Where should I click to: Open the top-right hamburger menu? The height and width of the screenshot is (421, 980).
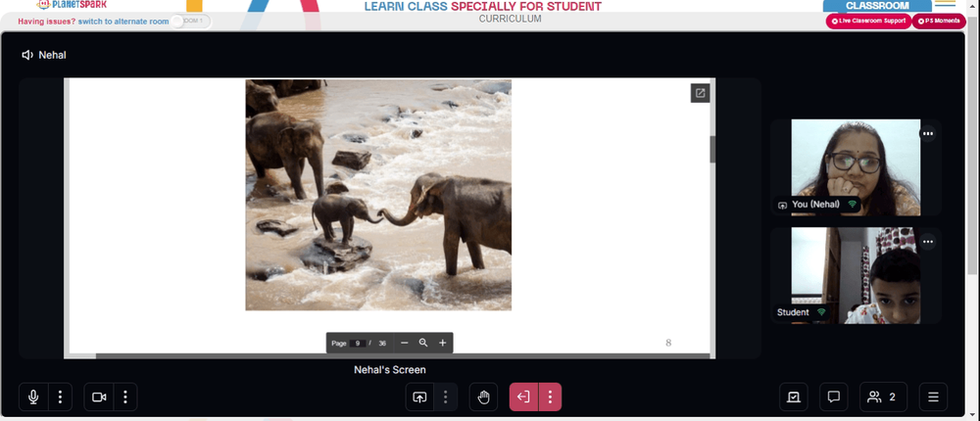[x=945, y=4]
